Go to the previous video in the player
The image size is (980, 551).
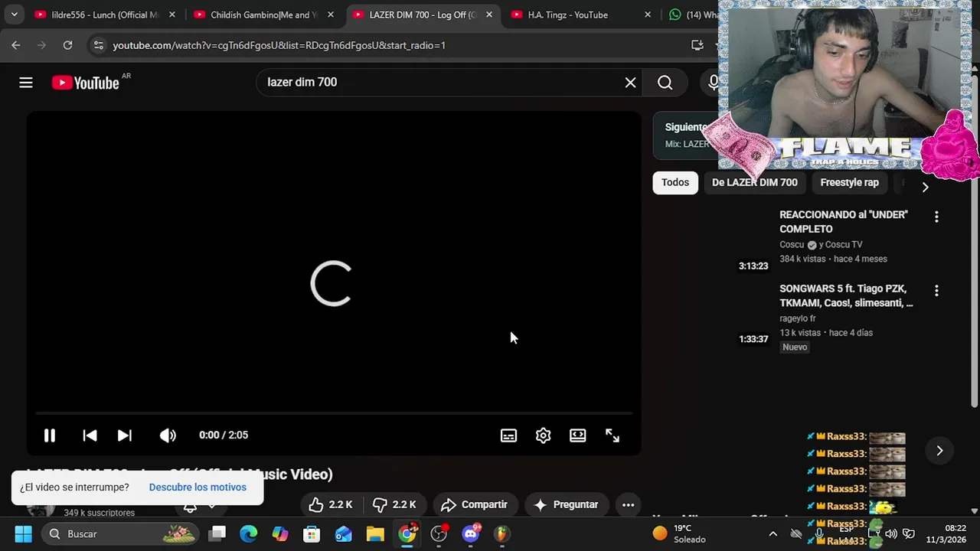pyautogui.click(x=90, y=435)
